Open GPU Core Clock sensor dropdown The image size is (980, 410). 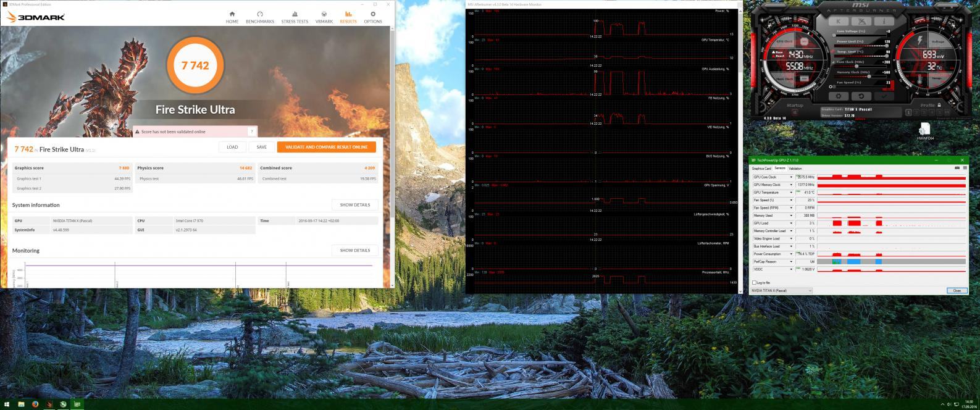(x=791, y=177)
